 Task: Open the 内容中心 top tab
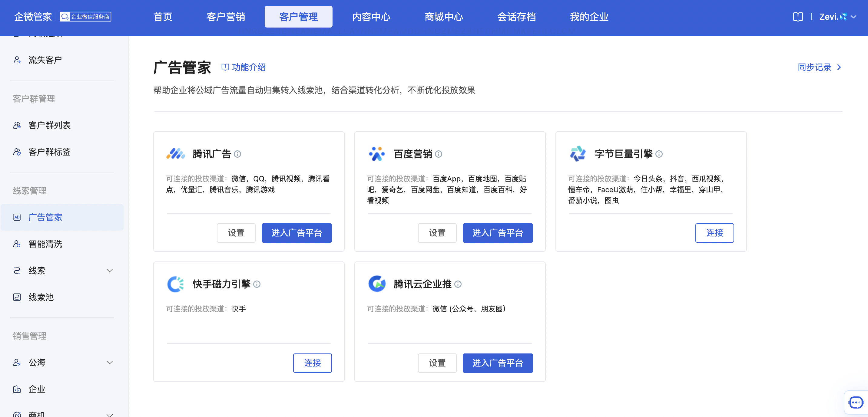(371, 17)
